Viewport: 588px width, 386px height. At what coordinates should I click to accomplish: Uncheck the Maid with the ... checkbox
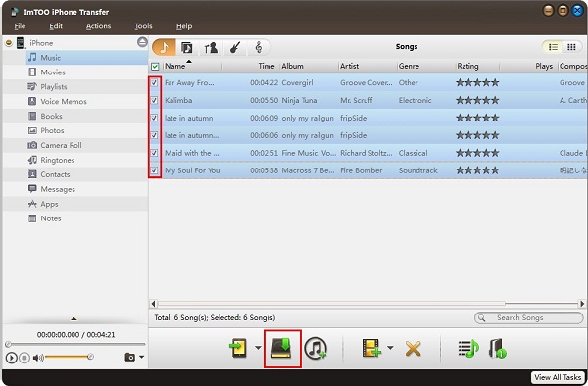pyautogui.click(x=154, y=153)
